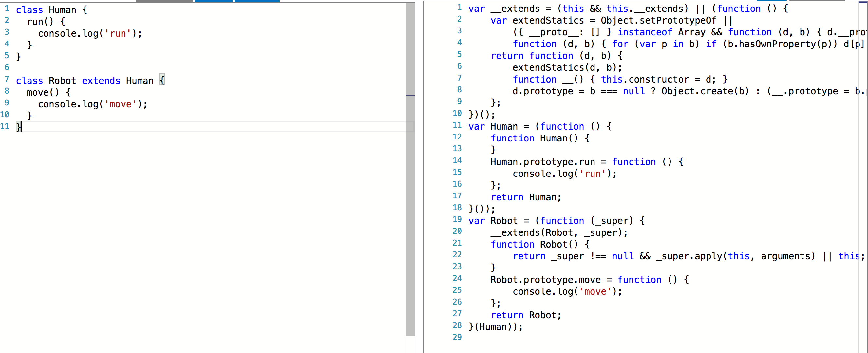Click '__extends' variable declared on right line 1
The image size is (868, 353).
tap(515, 9)
